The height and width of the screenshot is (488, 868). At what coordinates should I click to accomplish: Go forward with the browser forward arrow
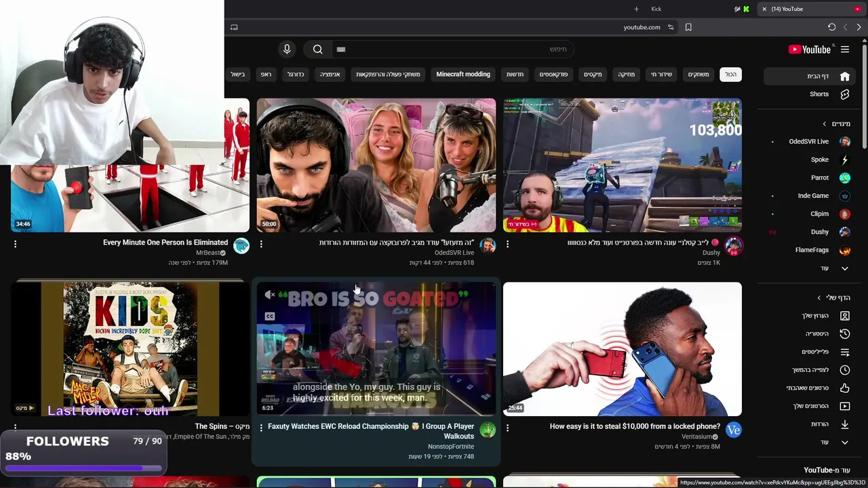click(x=859, y=27)
